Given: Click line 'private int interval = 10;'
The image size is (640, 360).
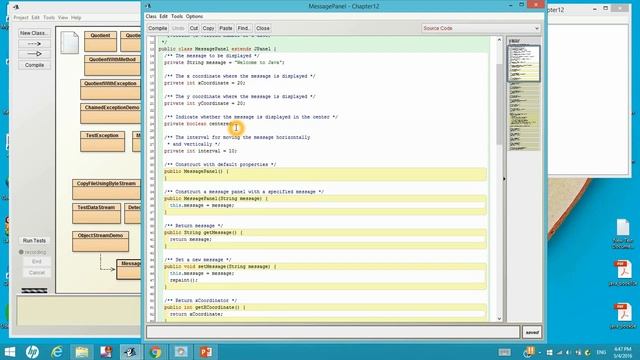Looking at the screenshot, I should pos(200,151).
